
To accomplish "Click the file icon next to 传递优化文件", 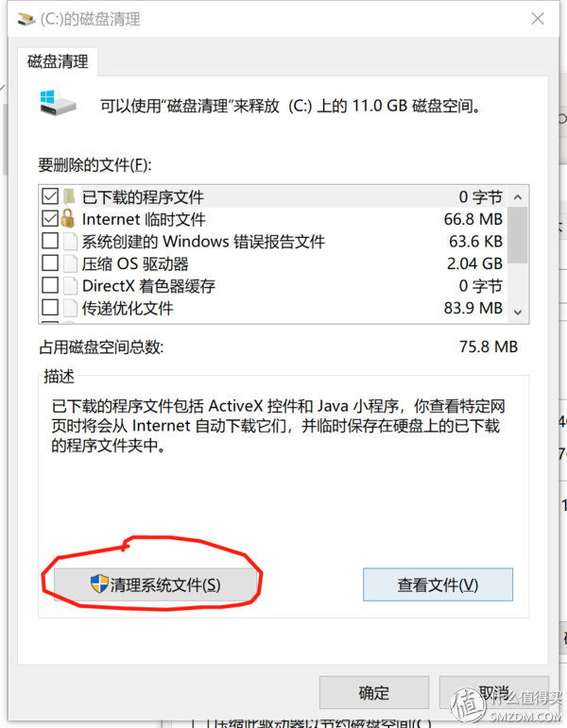I will [x=70, y=308].
